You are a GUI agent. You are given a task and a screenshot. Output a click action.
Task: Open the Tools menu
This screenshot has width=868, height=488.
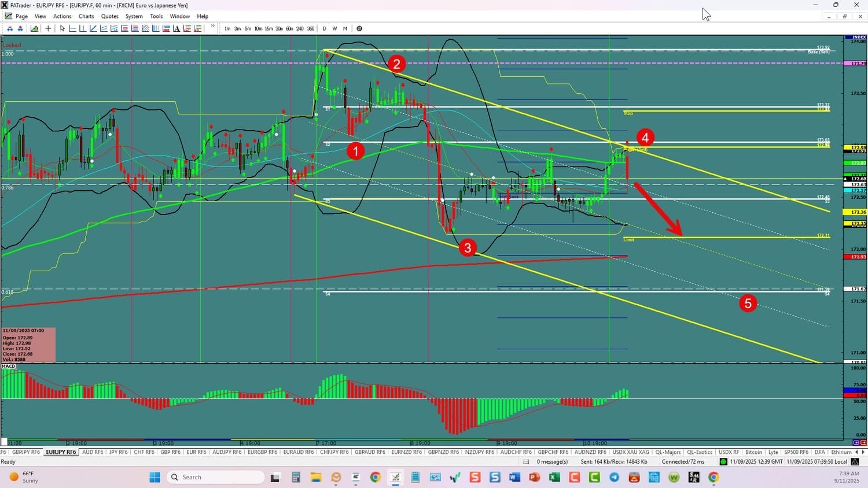click(x=156, y=16)
